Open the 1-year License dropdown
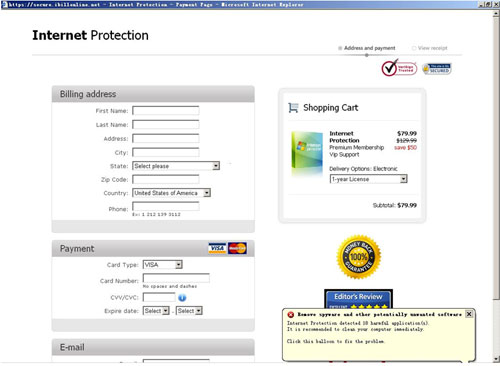Screen dimensions: 500x366 403,179
